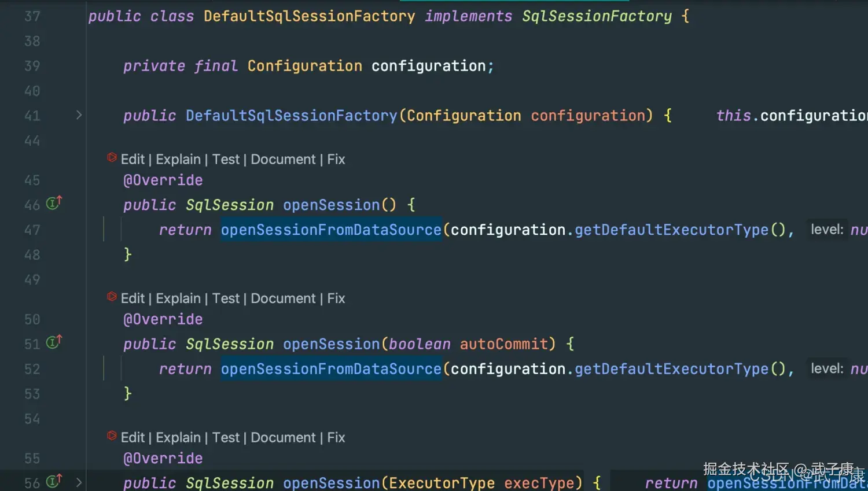Click Fix above openSession(boolean autoCommit)
868x491 pixels.
tap(336, 298)
